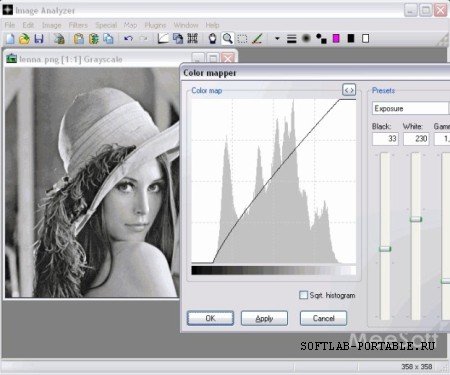Open the Help menu
The width and height of the screenshot is (450, 375).
click(212, 25)
